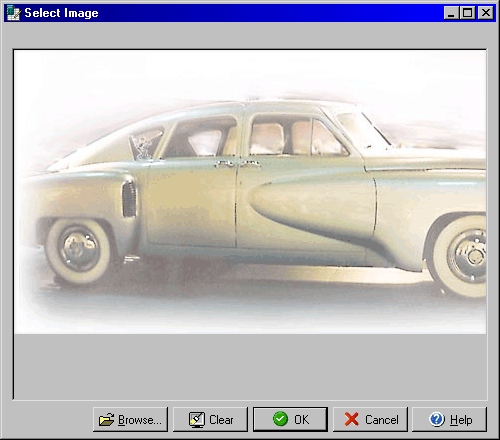
Task: Click the empty gray area below preview
Action: pyautogui.click(x=250, y=366)
